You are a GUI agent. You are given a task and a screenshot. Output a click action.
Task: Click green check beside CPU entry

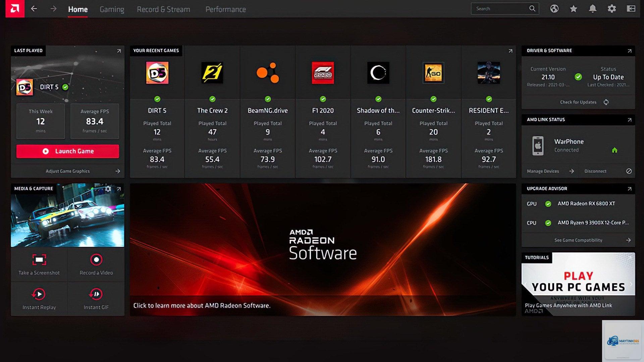click(548, 223)
